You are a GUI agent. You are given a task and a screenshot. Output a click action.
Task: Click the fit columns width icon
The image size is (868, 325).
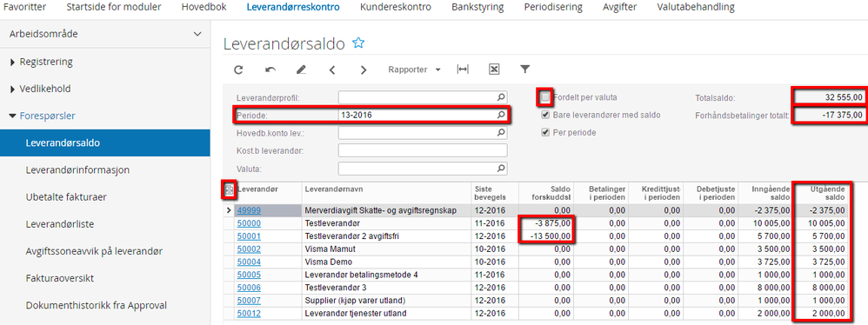(462, 70)
